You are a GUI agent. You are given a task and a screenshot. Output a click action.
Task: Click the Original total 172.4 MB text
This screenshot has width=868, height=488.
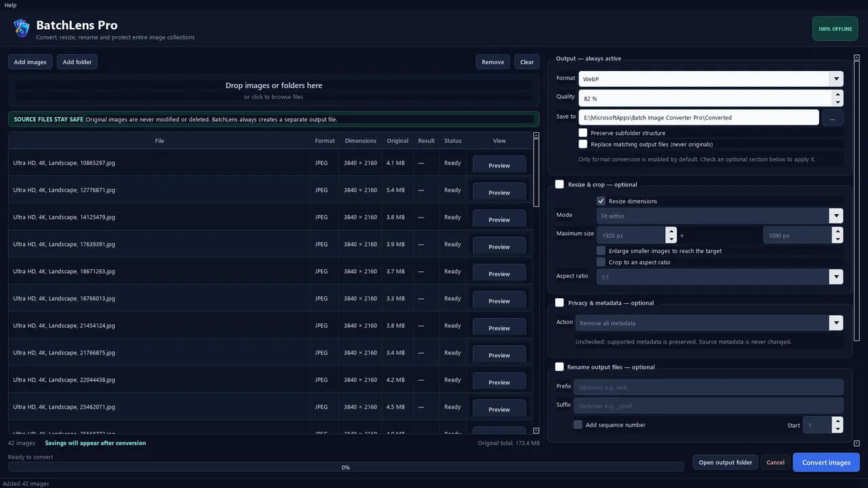(x=509, y=443)
